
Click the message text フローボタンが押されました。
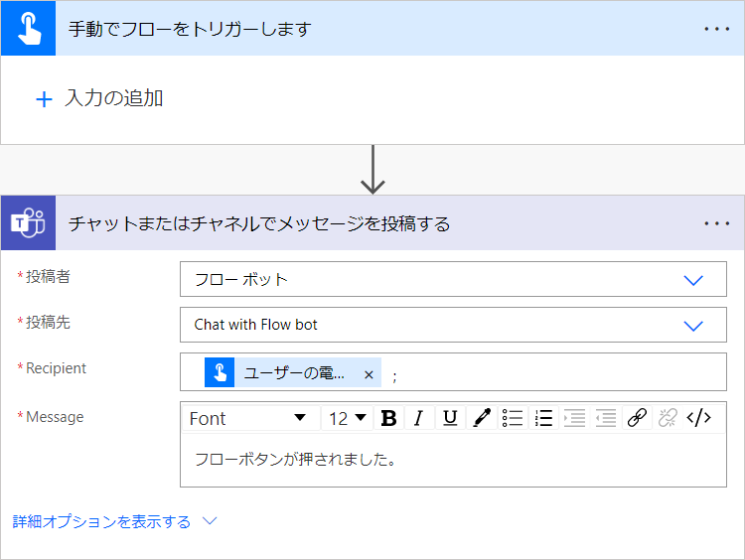(296, 460)
